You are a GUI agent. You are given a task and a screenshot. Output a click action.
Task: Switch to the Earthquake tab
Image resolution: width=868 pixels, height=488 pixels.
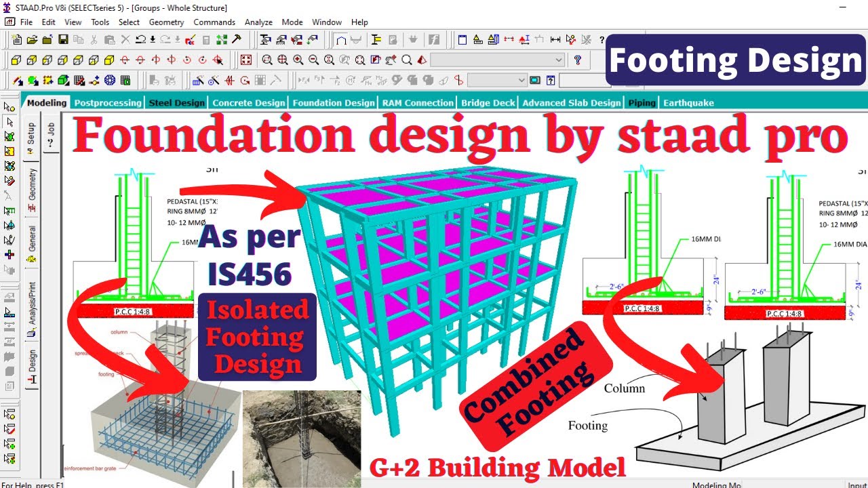688,103
